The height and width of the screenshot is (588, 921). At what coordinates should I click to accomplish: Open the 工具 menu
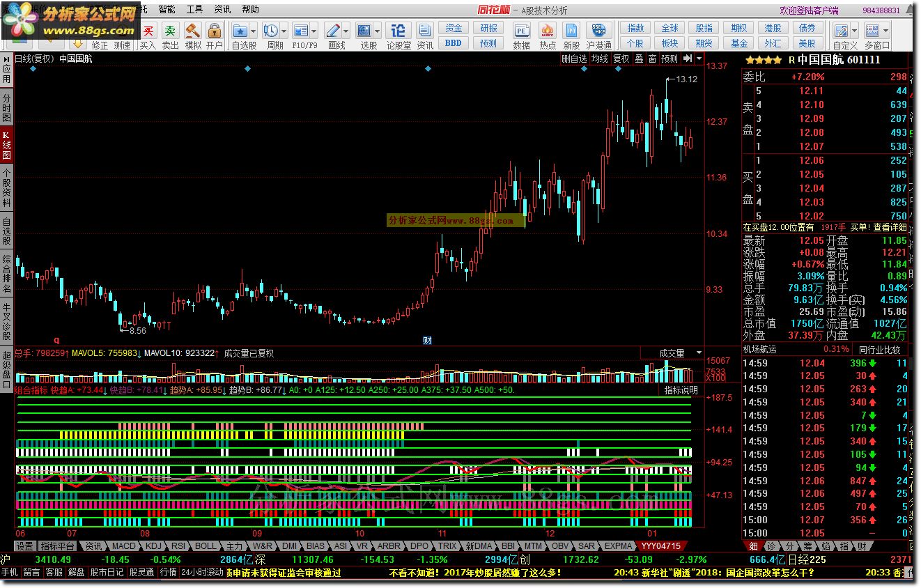click(x=195, y=10)
